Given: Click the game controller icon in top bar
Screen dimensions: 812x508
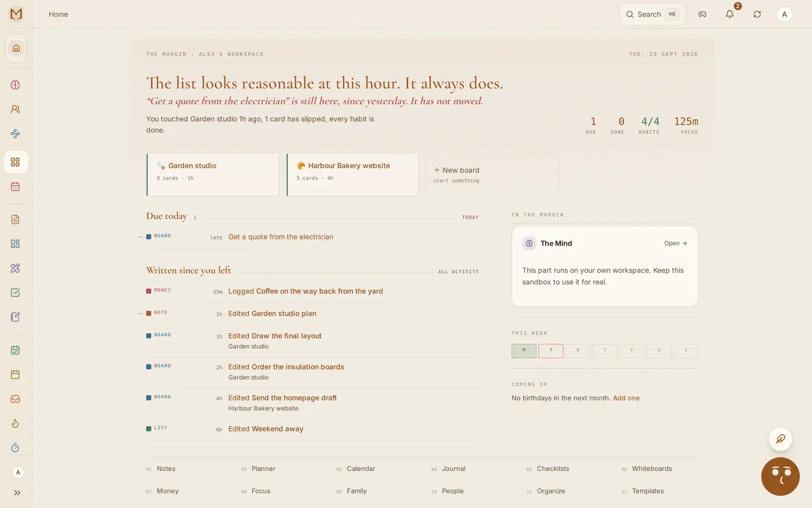Looking at the screenshot, I should click(702, 14).
